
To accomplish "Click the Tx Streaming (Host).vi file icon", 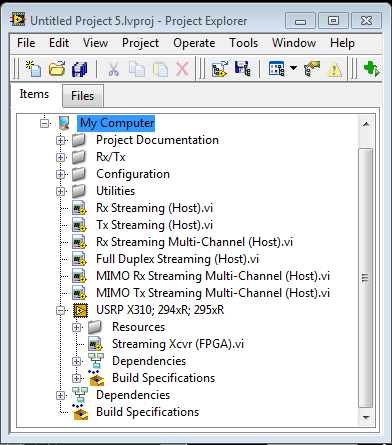I will tap(80, 225).
